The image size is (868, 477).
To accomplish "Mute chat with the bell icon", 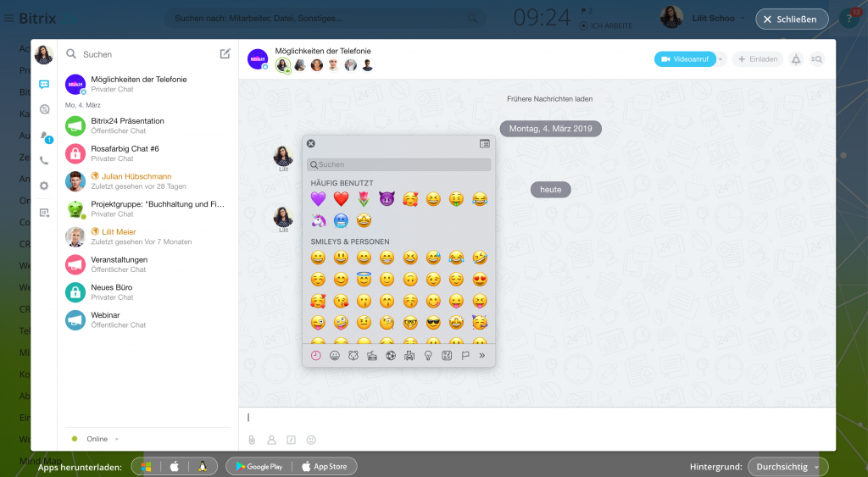I will tap(795, 59).
